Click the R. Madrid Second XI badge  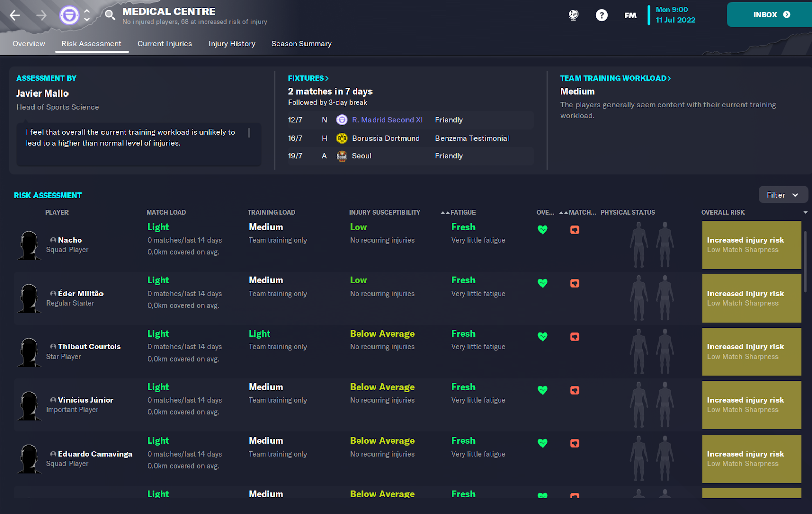pos(342,120)
